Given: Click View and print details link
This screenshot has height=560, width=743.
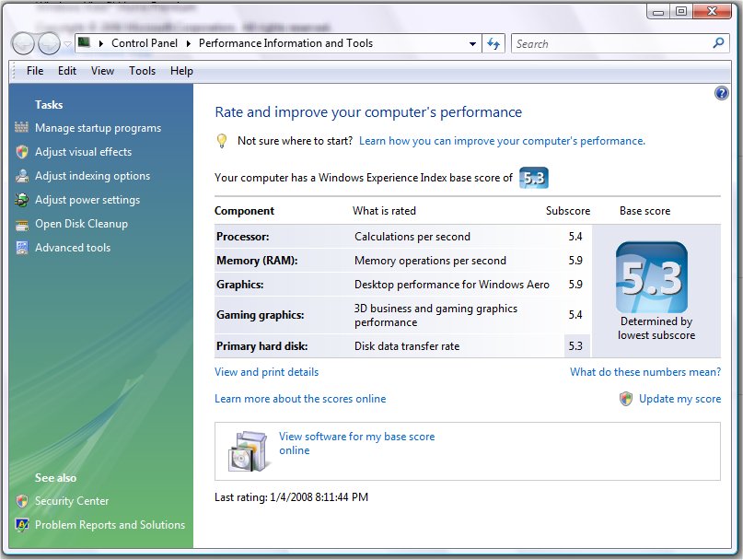Looking at the screenshot, I should (266, 372).
